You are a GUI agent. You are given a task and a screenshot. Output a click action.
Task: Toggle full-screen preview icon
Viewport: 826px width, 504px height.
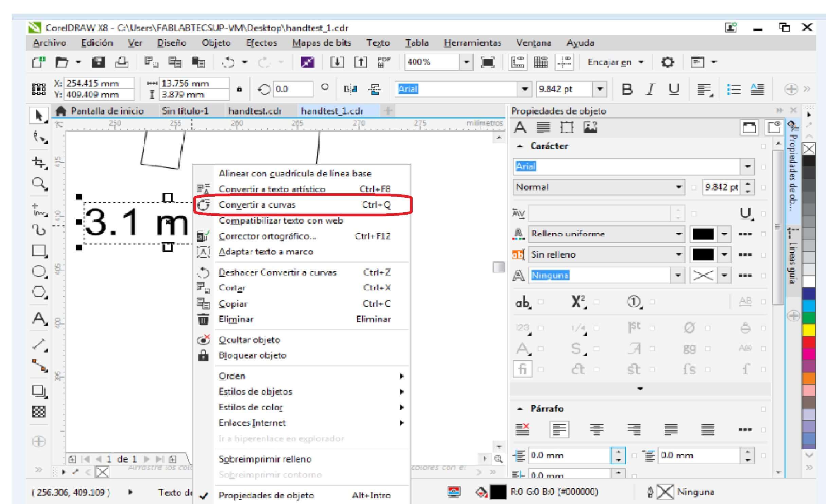(488, 62)
